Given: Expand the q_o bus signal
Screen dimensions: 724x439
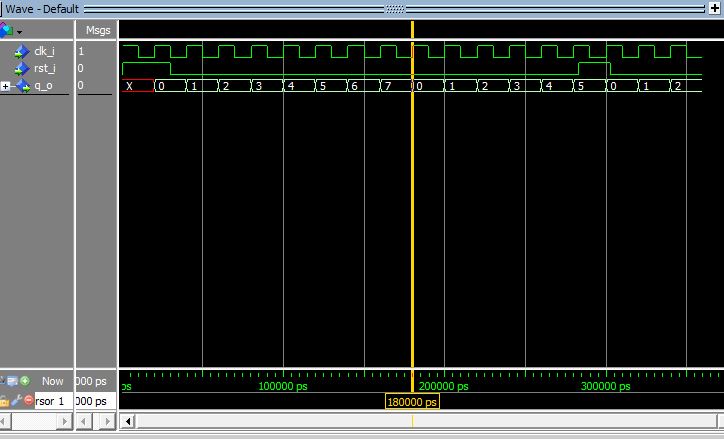Looking at the screenshot, I should tap(6, 86).
